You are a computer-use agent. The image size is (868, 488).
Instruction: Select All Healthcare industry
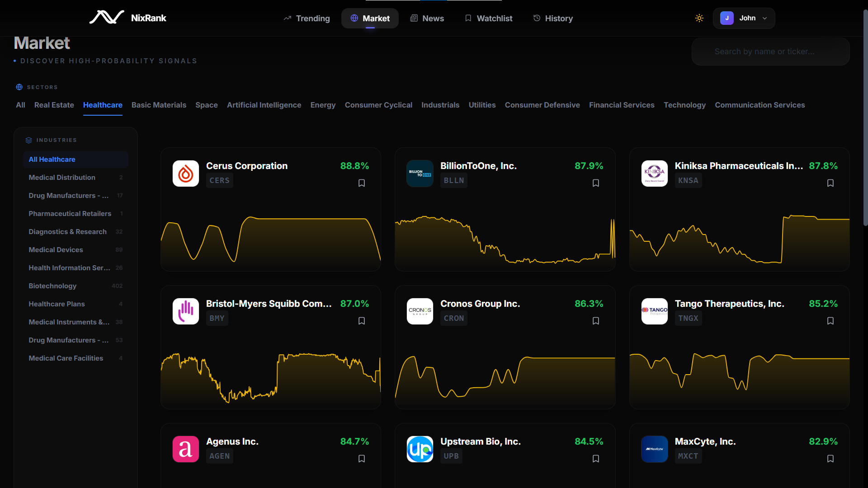tap(75, 160)
